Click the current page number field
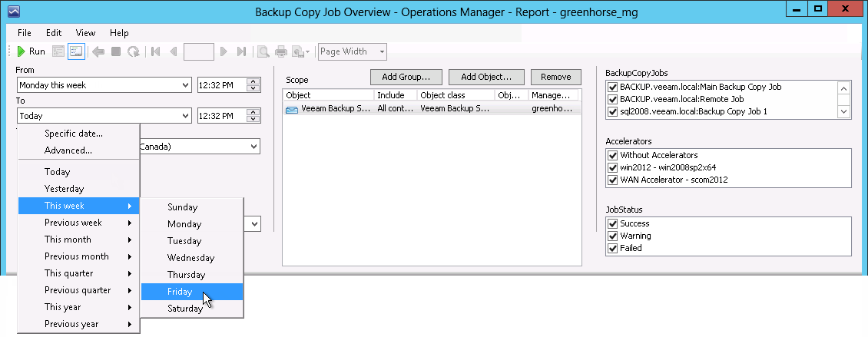 199,51
